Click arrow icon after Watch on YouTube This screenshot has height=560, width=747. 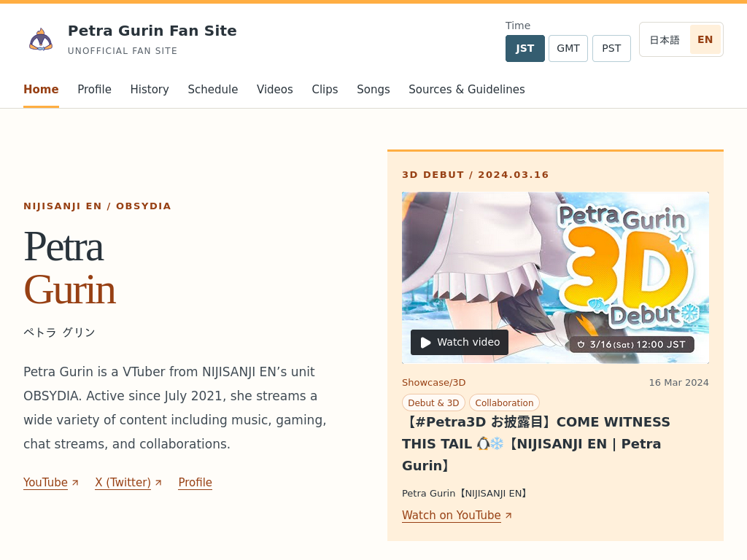point(508,516)
